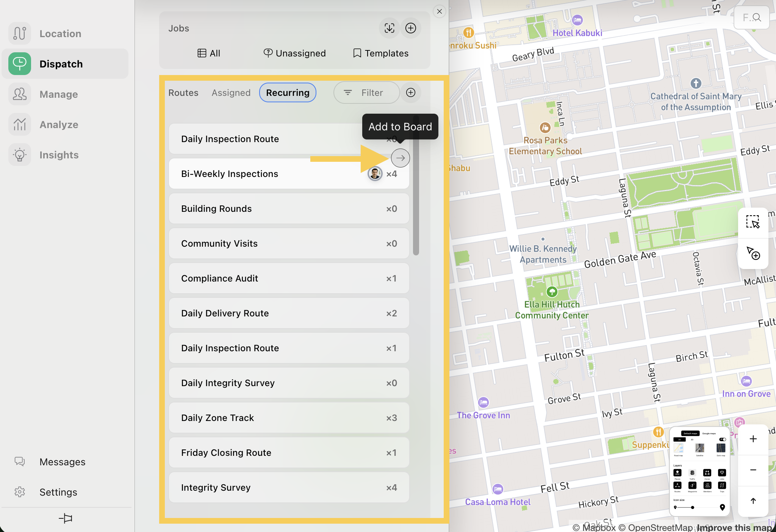This screenshot has width=776, height=532.
Task: Toggle the Traffic layer in map settings
Action: (692, 473)
